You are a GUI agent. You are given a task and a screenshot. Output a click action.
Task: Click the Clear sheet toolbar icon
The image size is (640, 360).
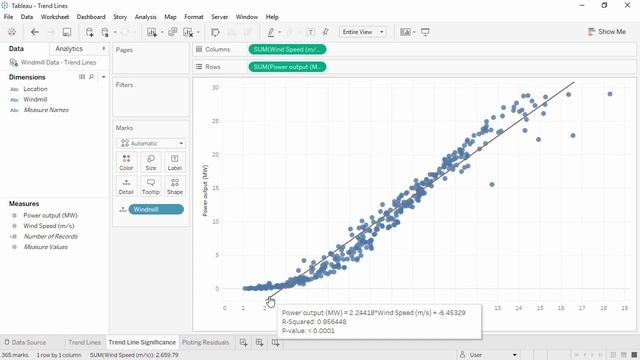coord(188,32)
